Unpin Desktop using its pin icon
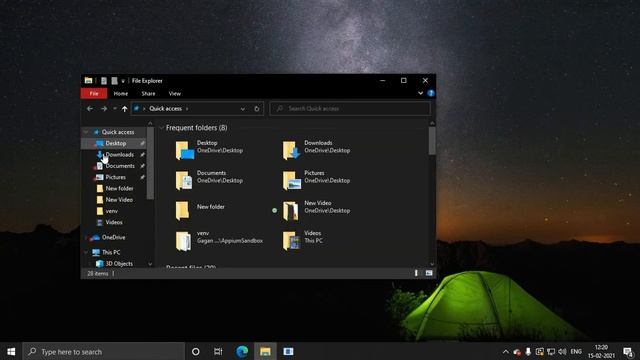This screenshot has width=640, height=360. point(142,143)
